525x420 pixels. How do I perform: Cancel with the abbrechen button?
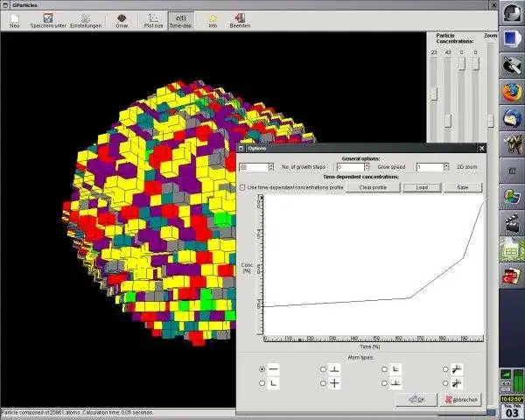pyautogui.click(x=461, y=400)
